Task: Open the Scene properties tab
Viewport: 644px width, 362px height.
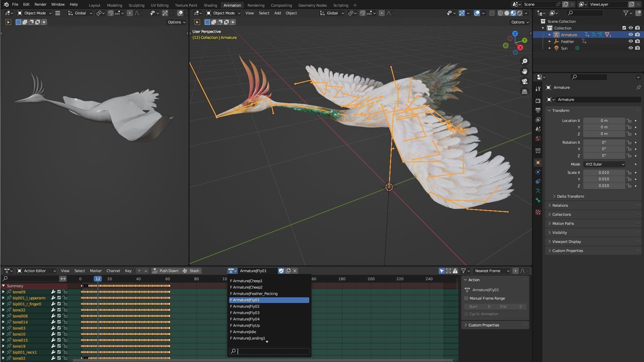Action: click(x=538, y=129)
